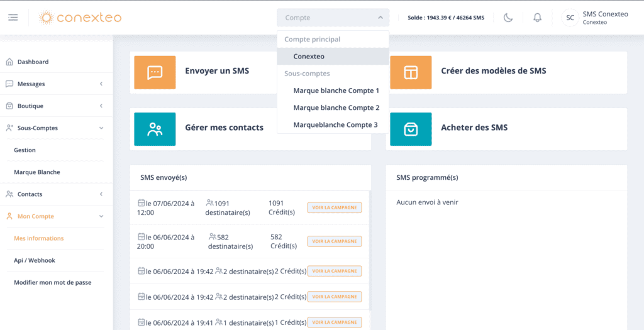The height and width of the screenshot is (330, 644).
Task: Open Gestion under Sous-Comptes
Action: coord(25,150)
